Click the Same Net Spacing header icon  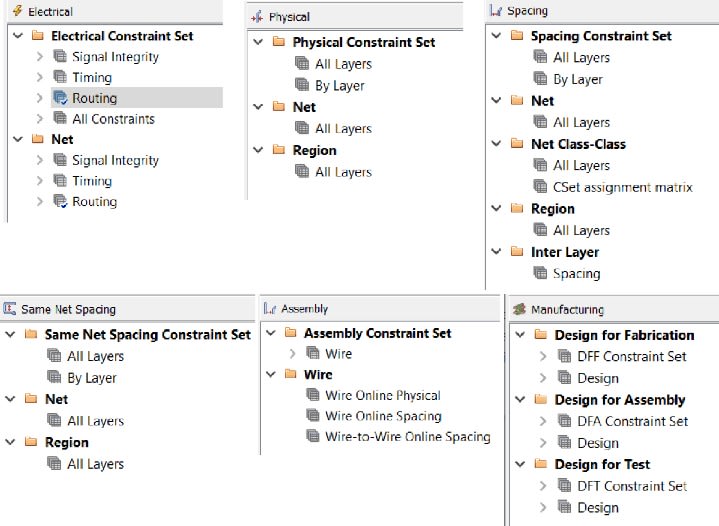click(10, 309)
